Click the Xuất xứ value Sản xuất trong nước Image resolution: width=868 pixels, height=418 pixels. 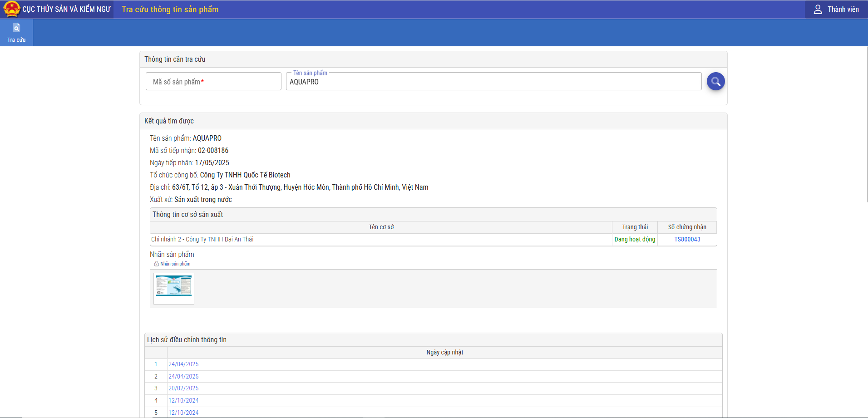(x=203, y=199)
